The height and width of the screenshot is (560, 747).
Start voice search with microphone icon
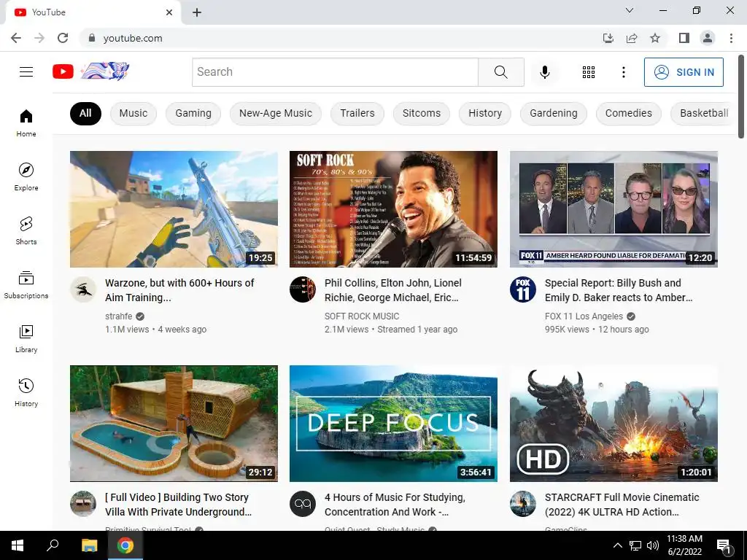coord(544,72)
